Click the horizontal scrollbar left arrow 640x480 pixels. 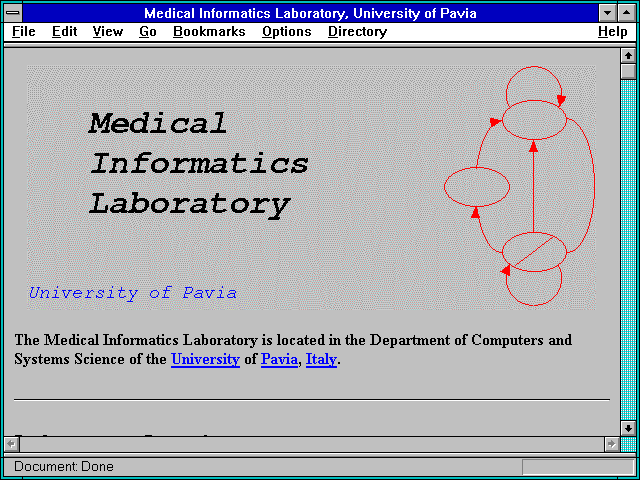pyautogui.click(x=11, y=444)
